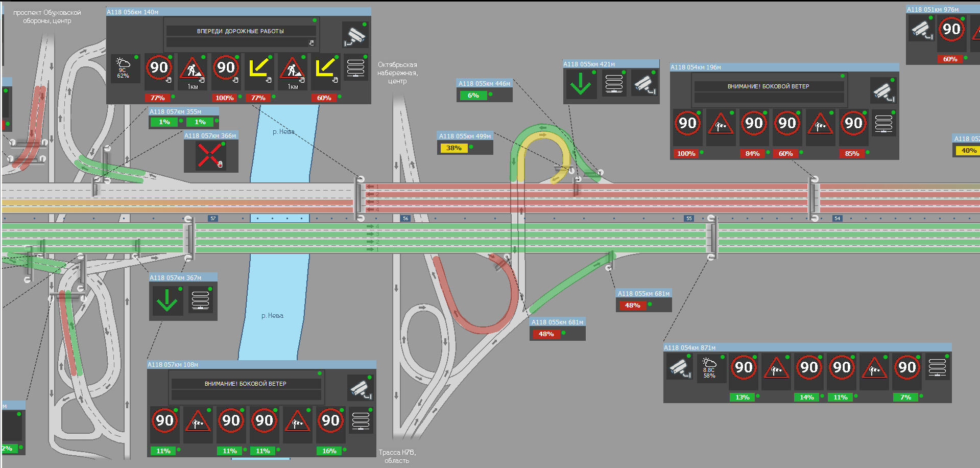
Task: Click the green arrow sign at A118 057км 367м
Action: point(166,300)
